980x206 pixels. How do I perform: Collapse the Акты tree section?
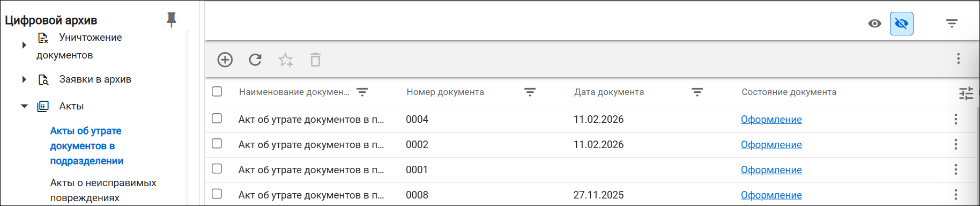coord(24,106)
